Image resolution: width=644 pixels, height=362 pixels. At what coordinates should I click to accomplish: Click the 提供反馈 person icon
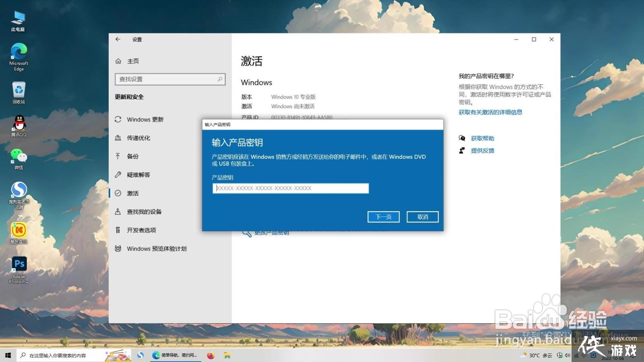[x=462, y=150]
